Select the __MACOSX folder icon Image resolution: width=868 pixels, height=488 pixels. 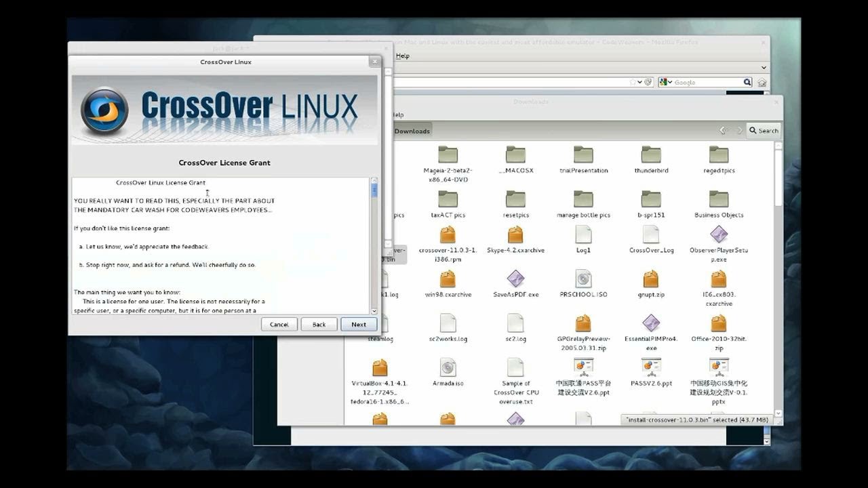tap(515, 155)
